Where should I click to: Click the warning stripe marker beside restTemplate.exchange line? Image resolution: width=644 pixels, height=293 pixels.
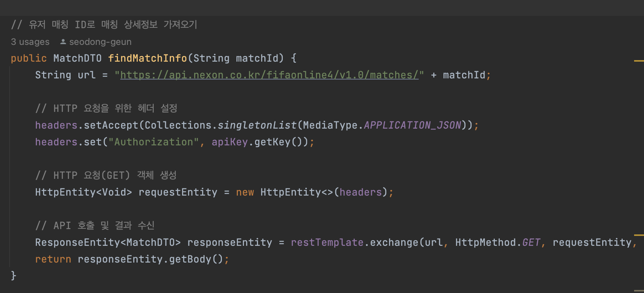click(x=639, y=235)
